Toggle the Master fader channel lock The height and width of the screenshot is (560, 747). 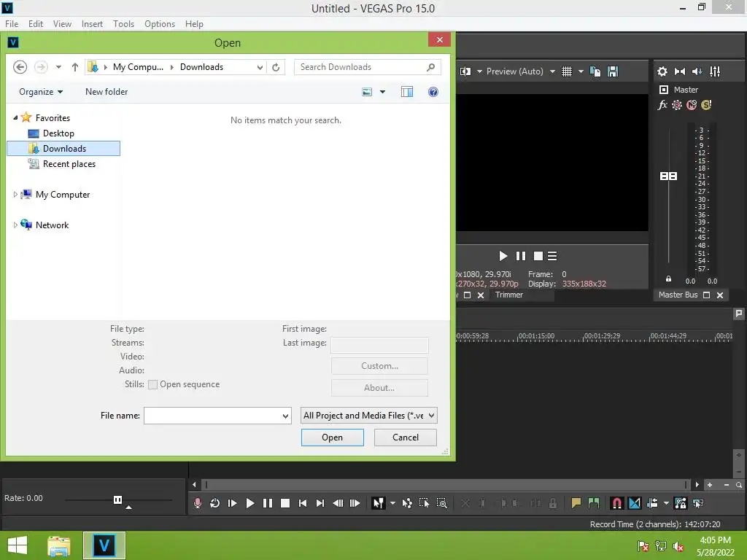(x=668, y=279)
